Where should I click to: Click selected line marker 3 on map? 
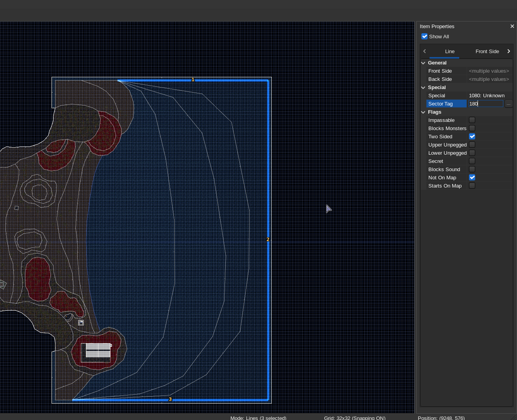coord(170,399)
